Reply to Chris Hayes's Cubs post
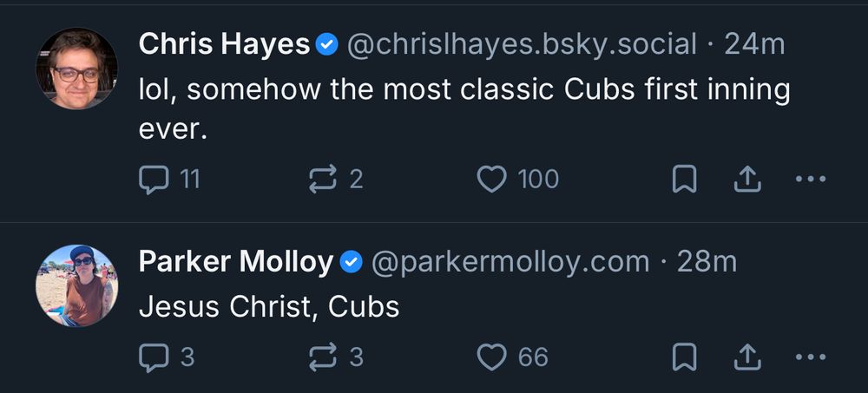 coord(154,179)
